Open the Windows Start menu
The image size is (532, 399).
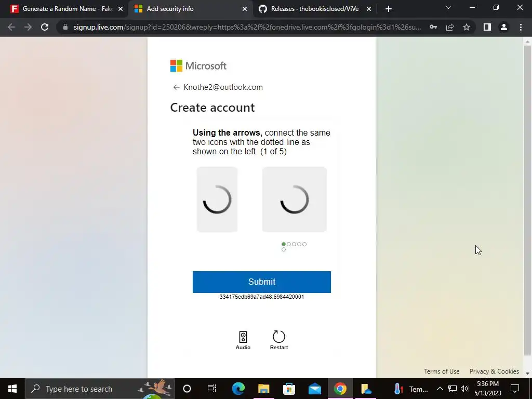click(x=12, y=389)
